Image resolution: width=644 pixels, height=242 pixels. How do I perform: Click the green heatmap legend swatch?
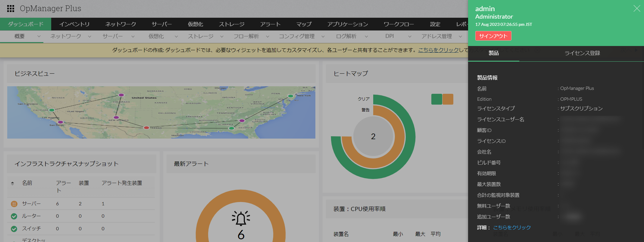(436, 99)
